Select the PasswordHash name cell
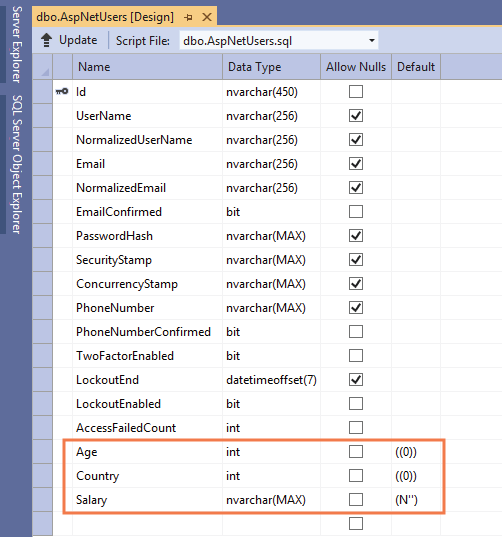The height and width of the screenshot is (537, 502). 148,235
